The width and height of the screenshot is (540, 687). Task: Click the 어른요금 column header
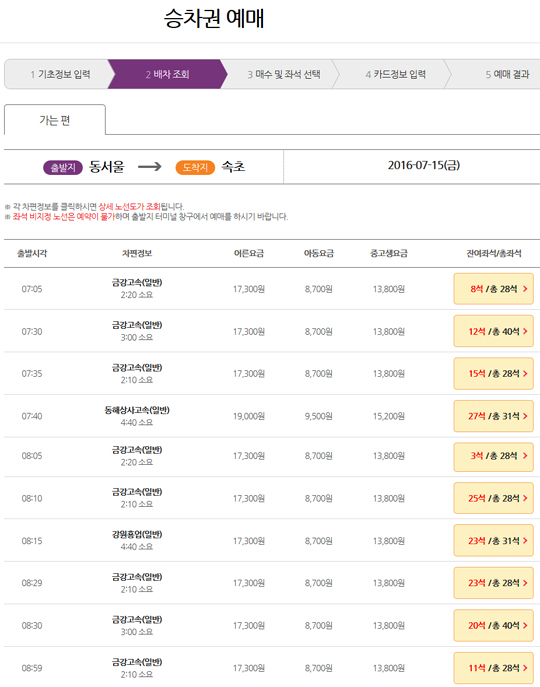pos(249,253)
